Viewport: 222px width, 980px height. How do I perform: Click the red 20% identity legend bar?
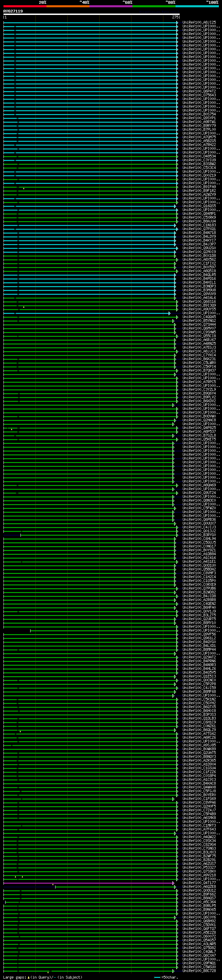coord(25,6)
